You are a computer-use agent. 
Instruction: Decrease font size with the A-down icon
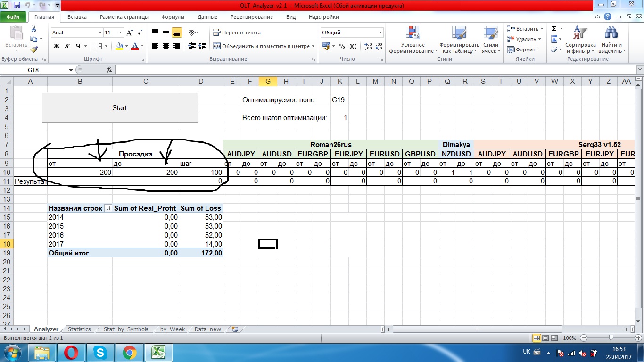(140, 33)
